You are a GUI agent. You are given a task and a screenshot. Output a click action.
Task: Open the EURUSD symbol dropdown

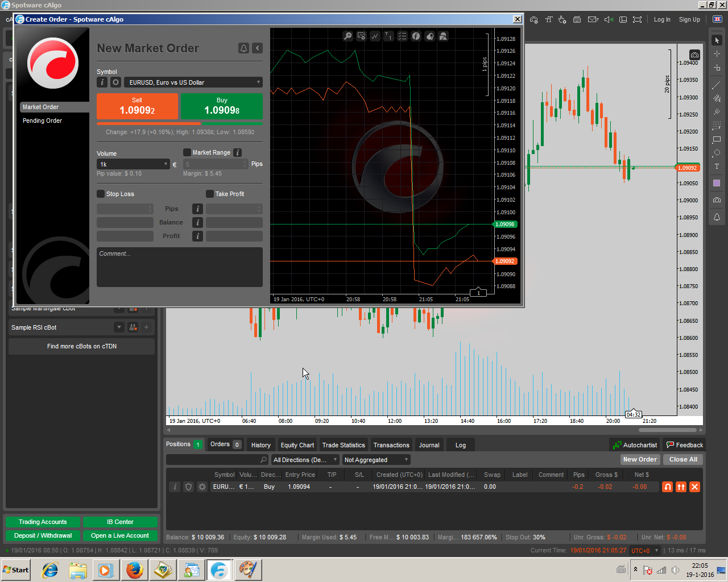(193, 82)
